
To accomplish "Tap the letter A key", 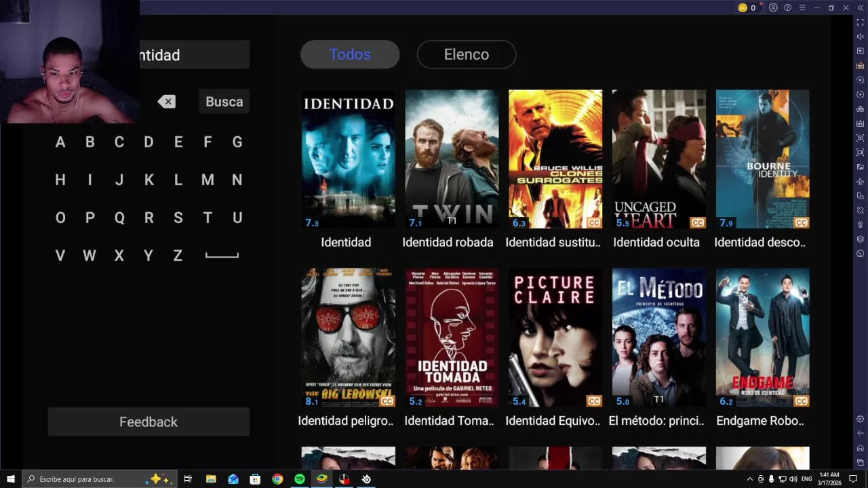I will coord(60,142).
